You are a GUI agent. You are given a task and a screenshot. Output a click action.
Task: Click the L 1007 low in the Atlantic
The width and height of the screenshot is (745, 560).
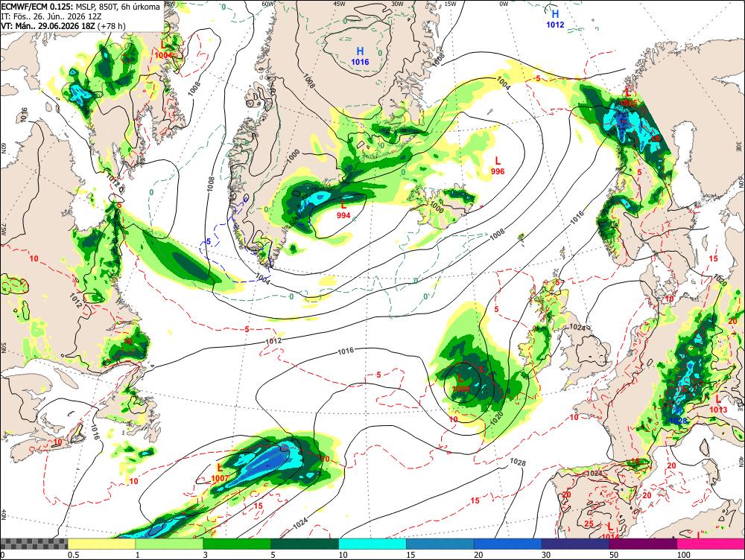220,473
